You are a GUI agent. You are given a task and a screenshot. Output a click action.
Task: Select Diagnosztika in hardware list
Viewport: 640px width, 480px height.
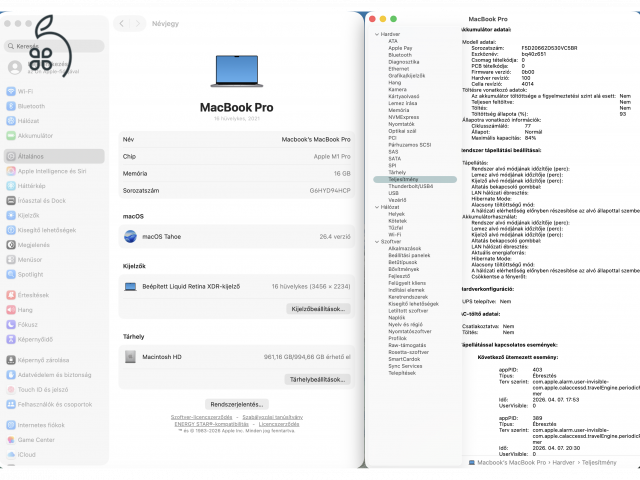[x=404, y=62]
